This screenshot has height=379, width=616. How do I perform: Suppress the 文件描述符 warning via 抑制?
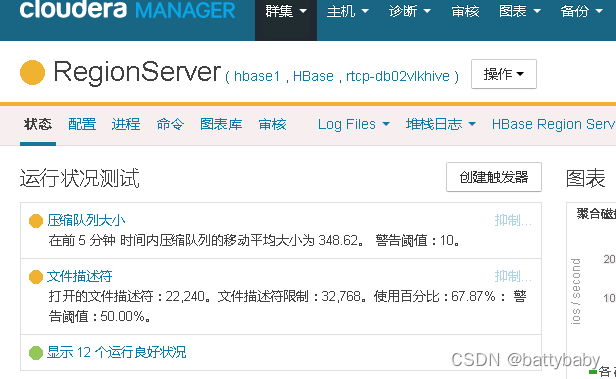pyautogui.click(x=513, y=276)
